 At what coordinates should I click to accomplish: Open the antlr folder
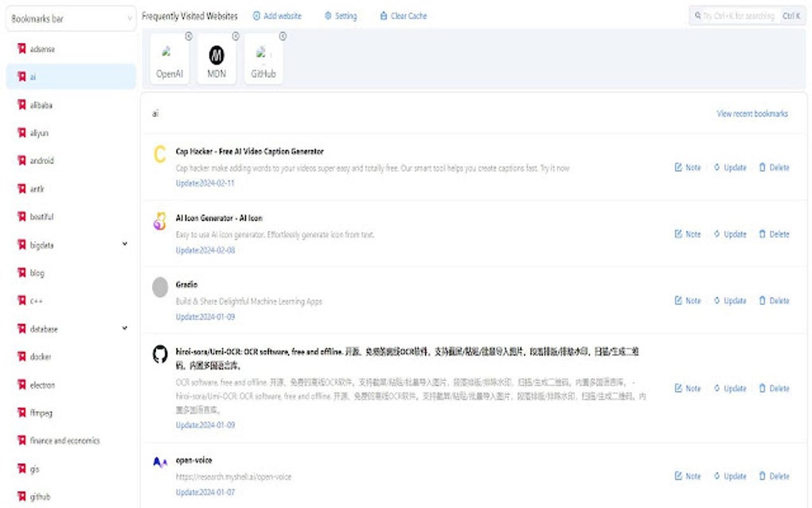[71, 189]
